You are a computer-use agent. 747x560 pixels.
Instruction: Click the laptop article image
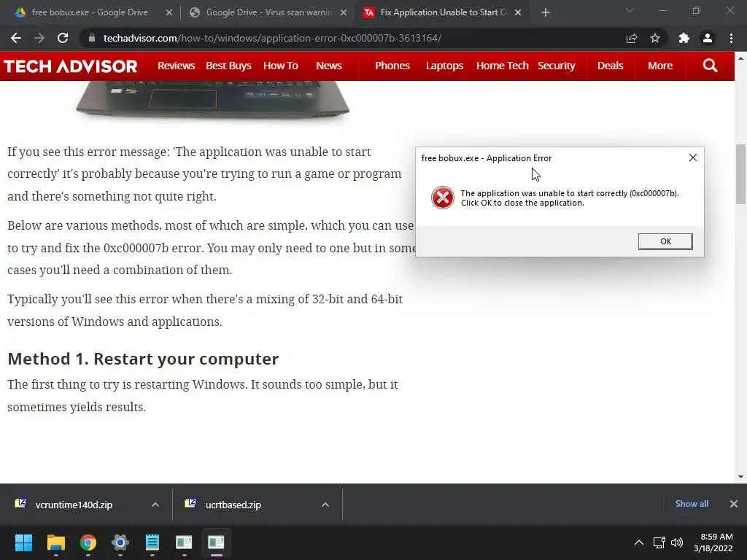point(212,99)
